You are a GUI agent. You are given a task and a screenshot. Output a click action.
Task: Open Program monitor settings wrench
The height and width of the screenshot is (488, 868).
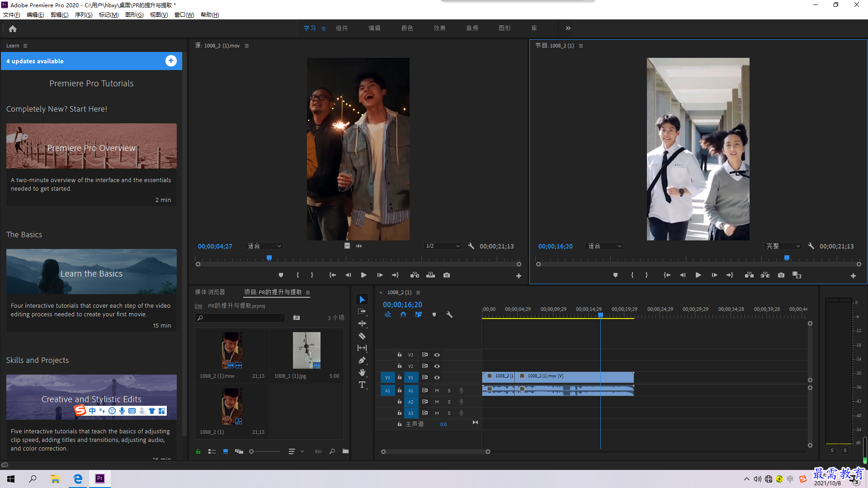coord(811,246)
